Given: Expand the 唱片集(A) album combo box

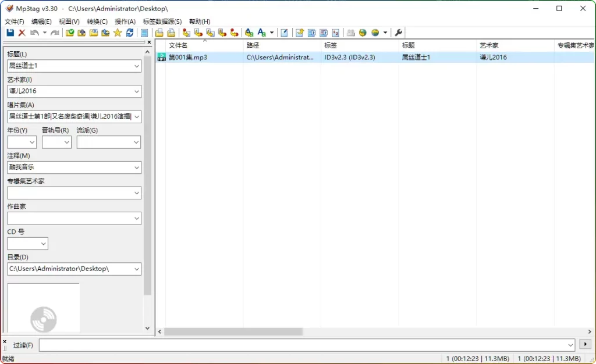Looking at the screenshot, I should point(136,117).
